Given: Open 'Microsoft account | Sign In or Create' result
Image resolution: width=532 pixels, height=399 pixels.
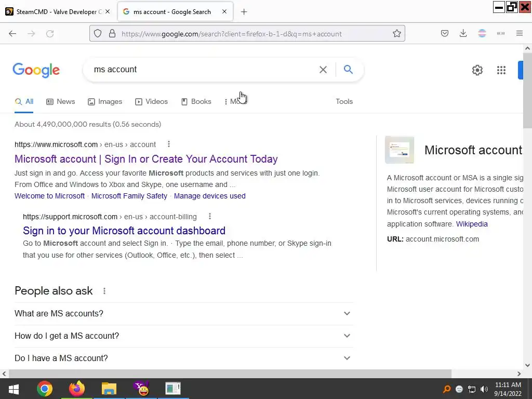Looking at the screenshot, I should pyautogui.click(x=146, y=159).
